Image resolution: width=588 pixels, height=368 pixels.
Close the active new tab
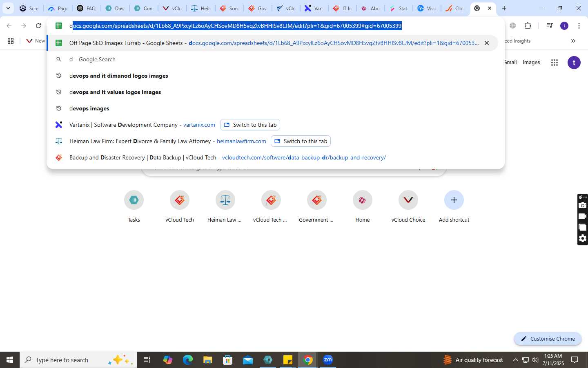pyautogui.click(x=490, y=8)
